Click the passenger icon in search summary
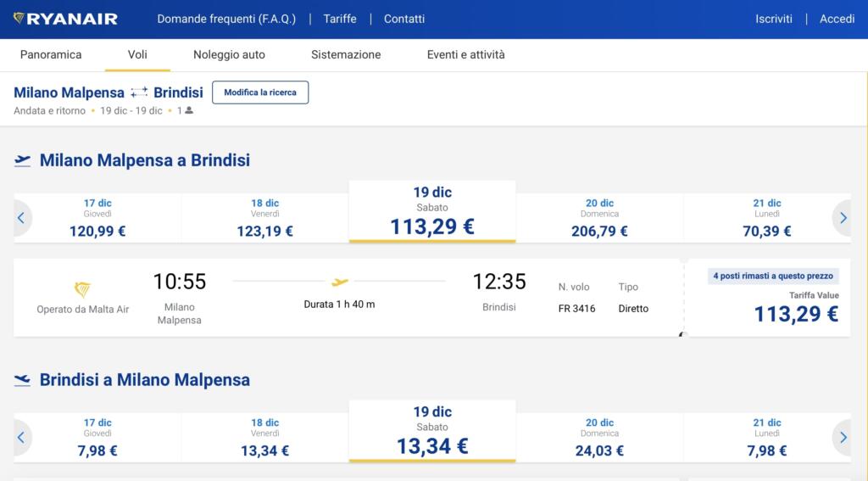Image resolution: width=868 pixels, height=481 pixels. [189, 110]
